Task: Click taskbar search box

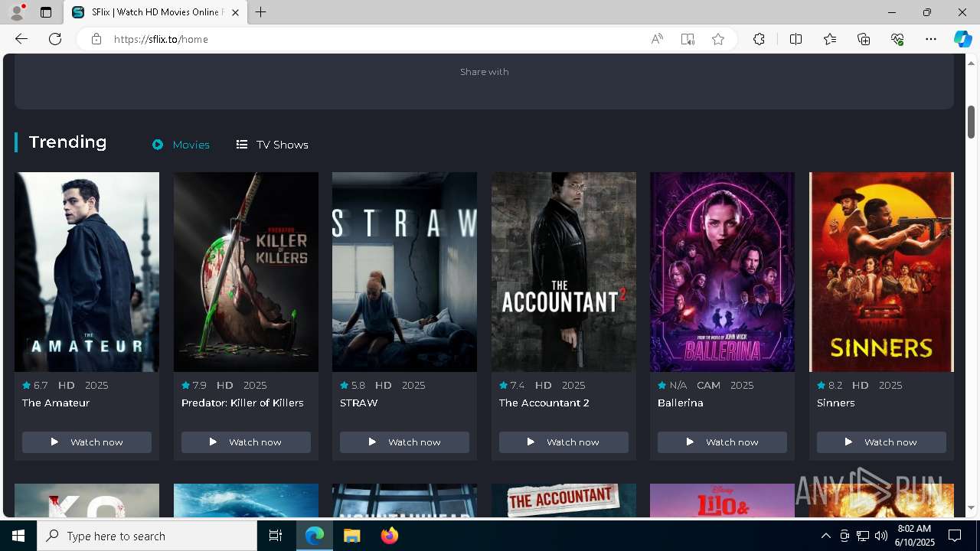Action: (147, 536)
